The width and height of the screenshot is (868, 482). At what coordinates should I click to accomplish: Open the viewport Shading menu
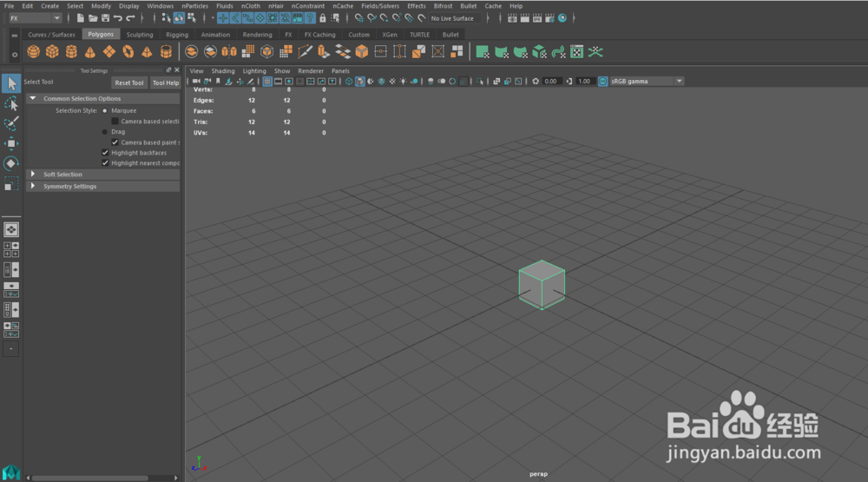click(x=223, y=71)
